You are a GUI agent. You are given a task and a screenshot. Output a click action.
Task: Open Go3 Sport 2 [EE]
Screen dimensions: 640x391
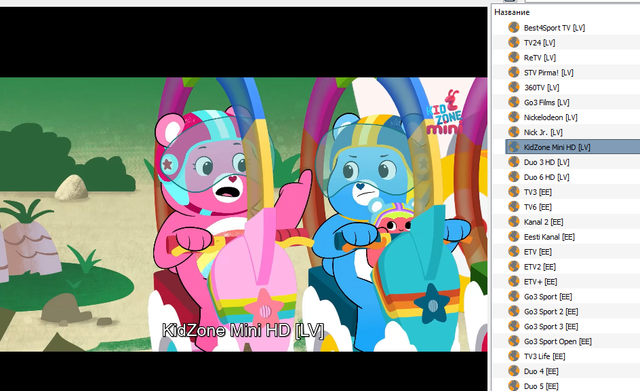click(551, 312)
